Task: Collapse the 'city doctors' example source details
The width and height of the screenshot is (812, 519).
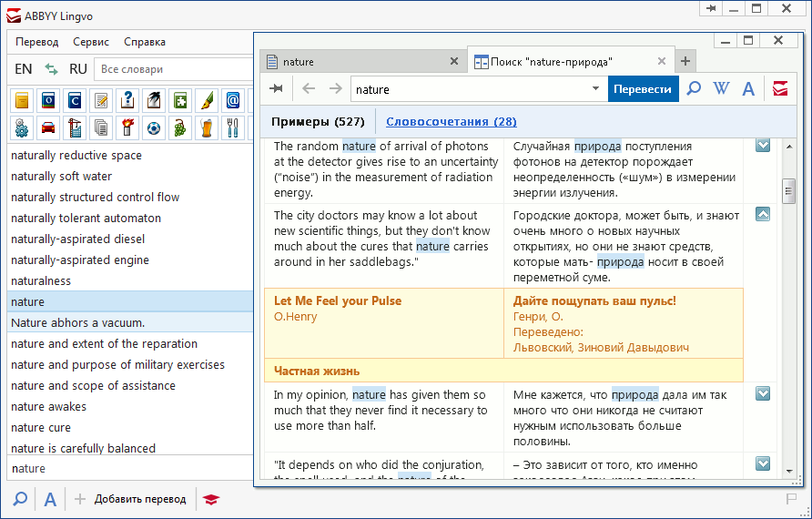Action: click(763, 214)
